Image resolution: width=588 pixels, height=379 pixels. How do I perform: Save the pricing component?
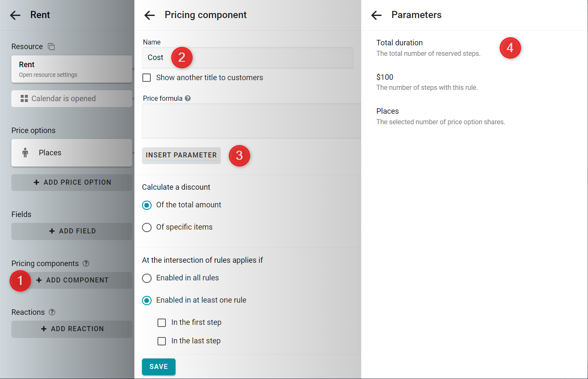159,367
